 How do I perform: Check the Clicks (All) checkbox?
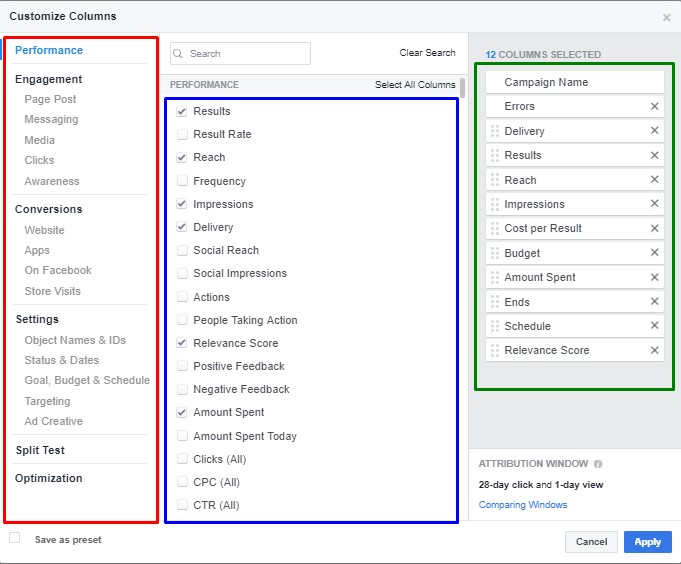(182, 459)
